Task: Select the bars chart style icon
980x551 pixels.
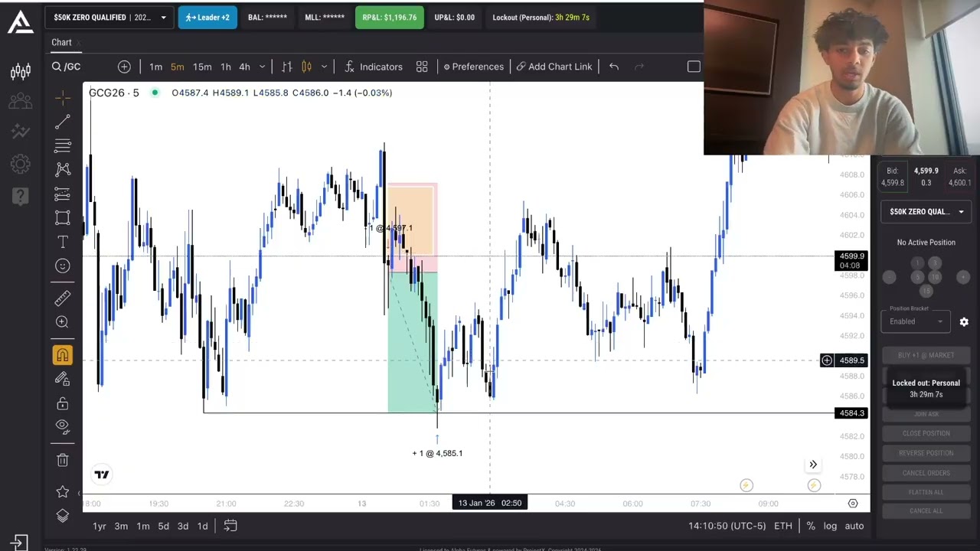Action: click(287, 67)
